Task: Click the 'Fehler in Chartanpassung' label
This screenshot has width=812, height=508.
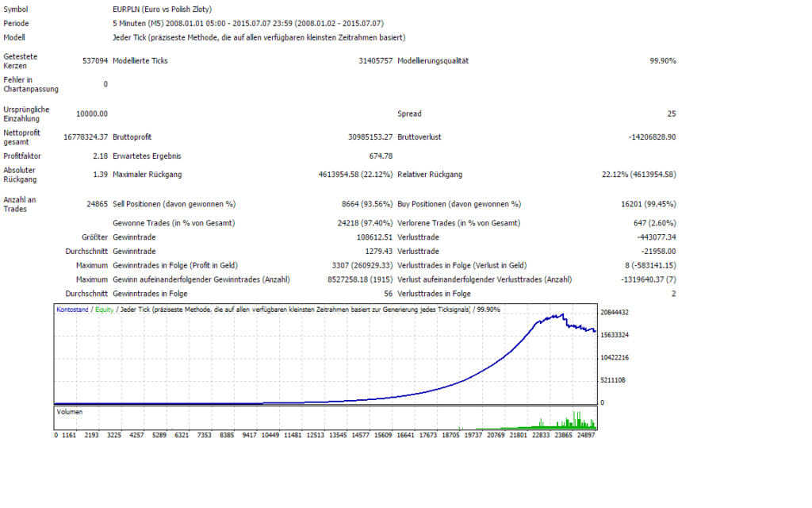Action: (31, 84)
